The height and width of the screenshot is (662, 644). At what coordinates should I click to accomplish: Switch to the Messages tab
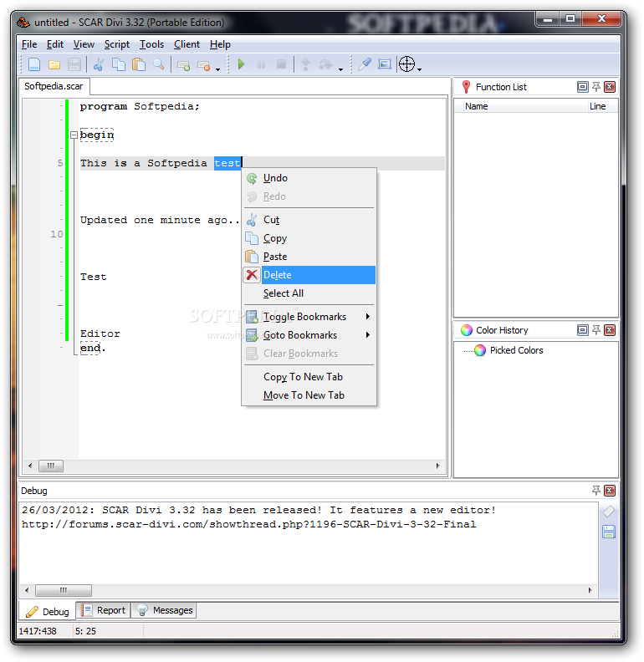[x=165, y=610]
